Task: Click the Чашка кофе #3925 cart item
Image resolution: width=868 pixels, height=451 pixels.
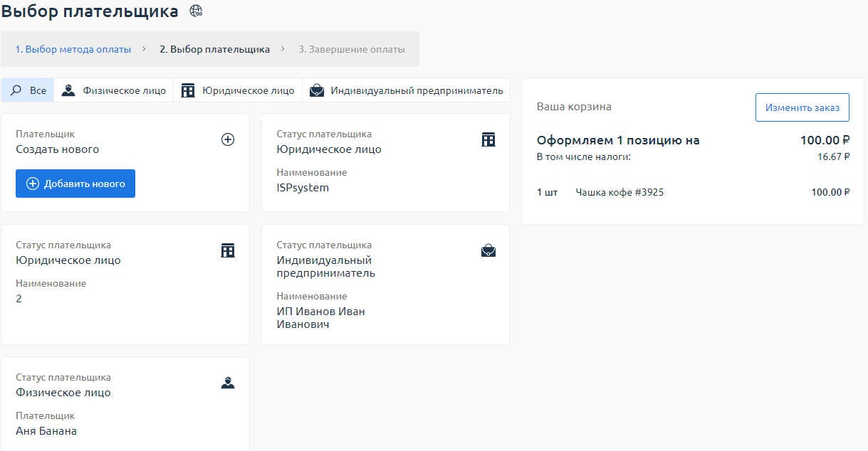Action: coord(619,192)
